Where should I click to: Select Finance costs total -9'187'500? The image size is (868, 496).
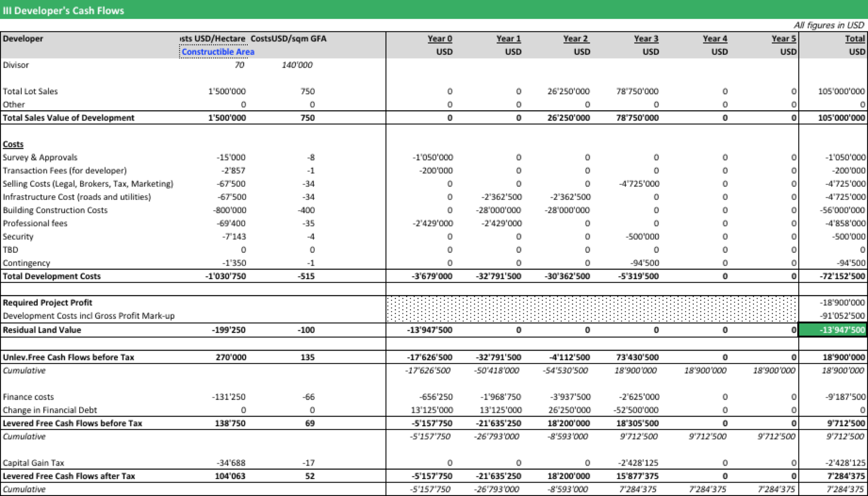pyautogui.click(x=845, y=397)
